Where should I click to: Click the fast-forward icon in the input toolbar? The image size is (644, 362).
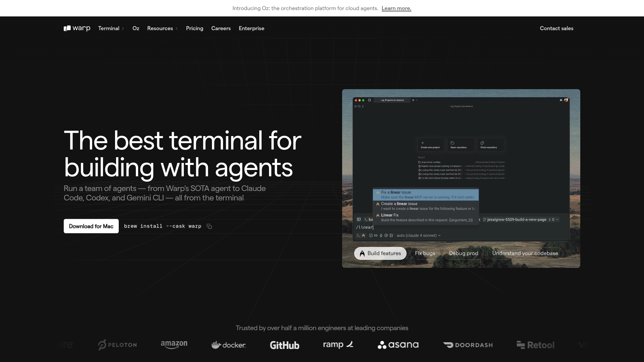click(x=376, y=235)
